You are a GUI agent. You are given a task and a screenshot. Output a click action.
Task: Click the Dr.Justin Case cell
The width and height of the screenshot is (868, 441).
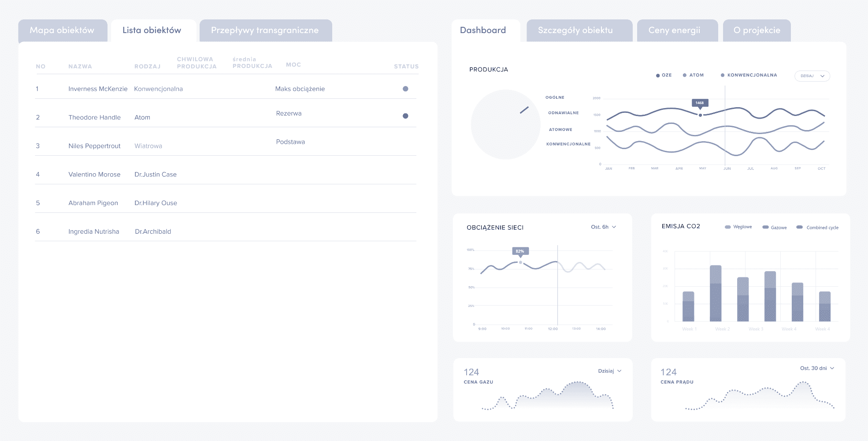tap(156, 175)
